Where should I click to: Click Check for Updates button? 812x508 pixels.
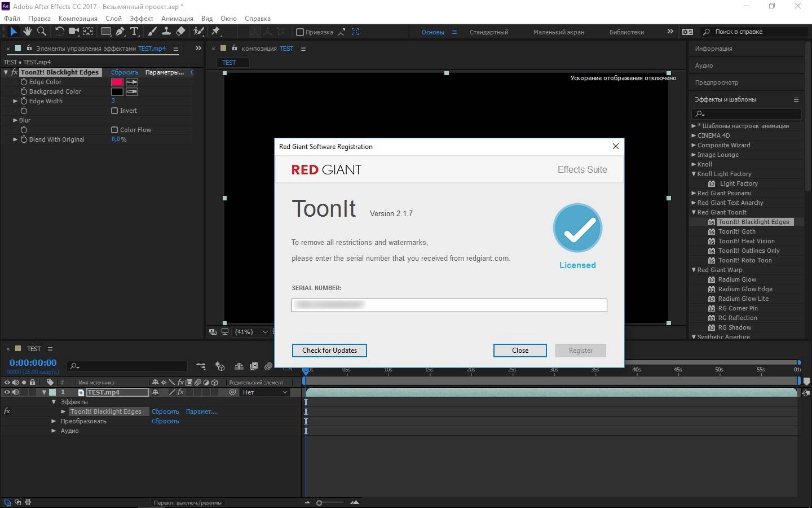pos(329,351)
